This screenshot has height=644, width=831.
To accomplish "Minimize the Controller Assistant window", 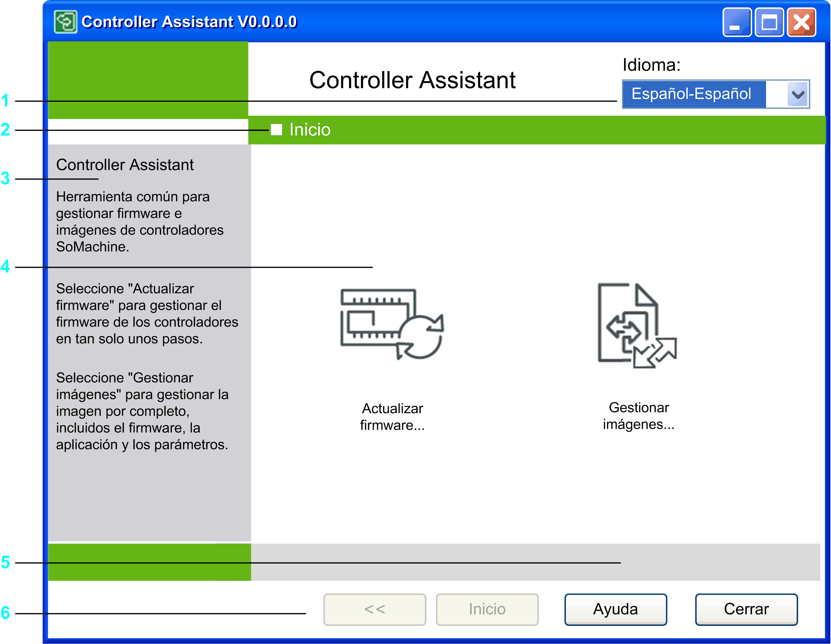I will click(737, 22).
